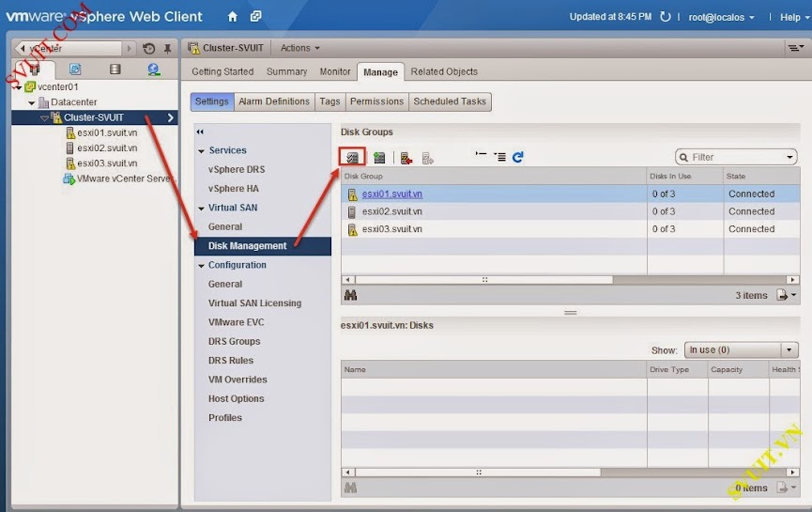Screen dimensions: 812x512
Task: Open the Alarm Definitions sub-tab
Action: (274, 101)
